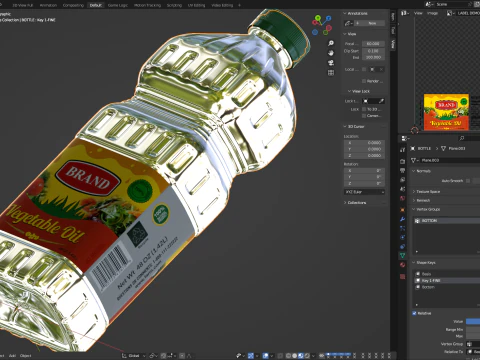Click the viewport overlays icon in header
Image resolution: width=480 pixels, height=360 pixels.
(265, 356)
